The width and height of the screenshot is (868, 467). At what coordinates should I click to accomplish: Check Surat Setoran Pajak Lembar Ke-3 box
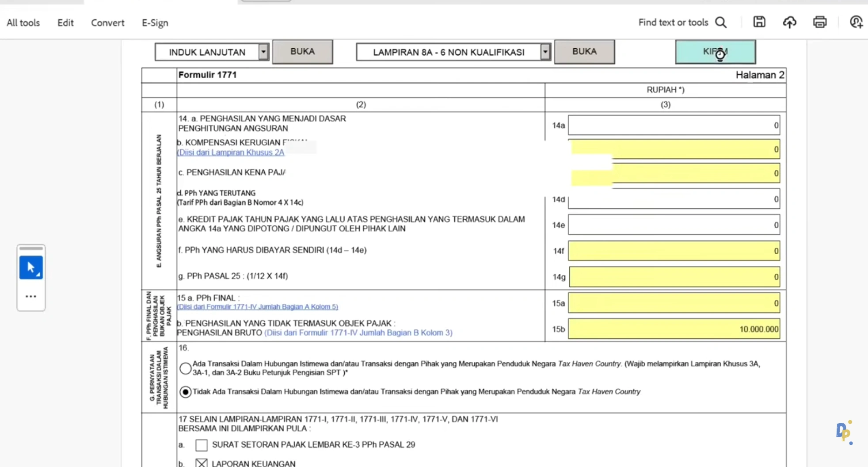[202, 445]
